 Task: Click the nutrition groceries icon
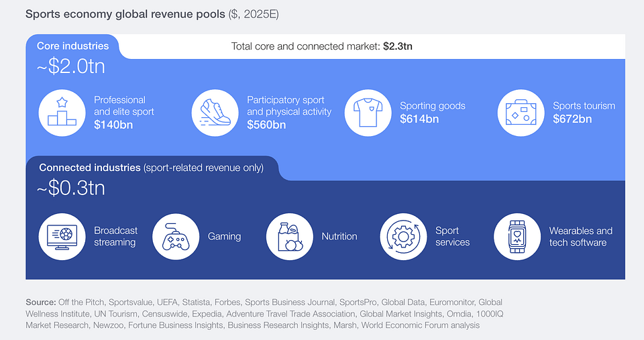click(290, 237)
